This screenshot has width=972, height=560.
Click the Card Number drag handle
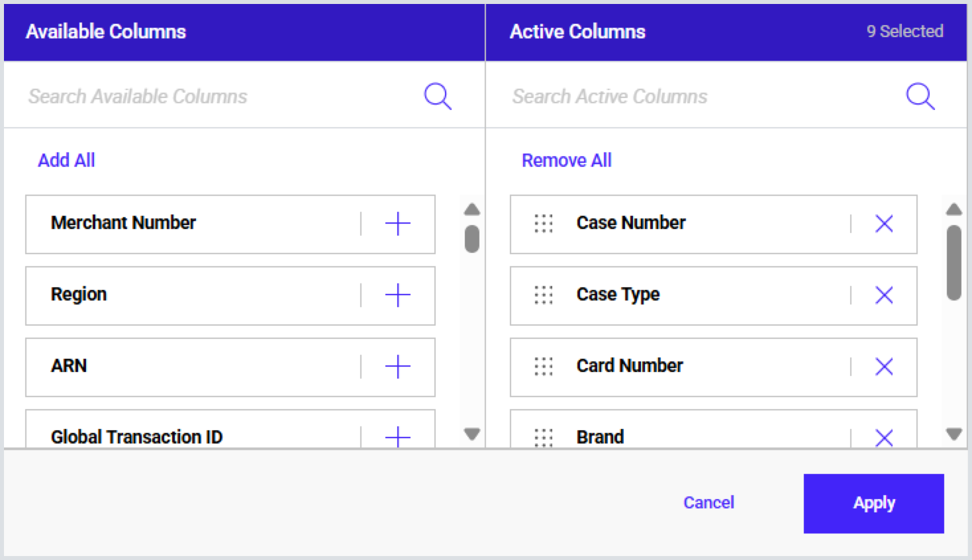coord(543,367)
